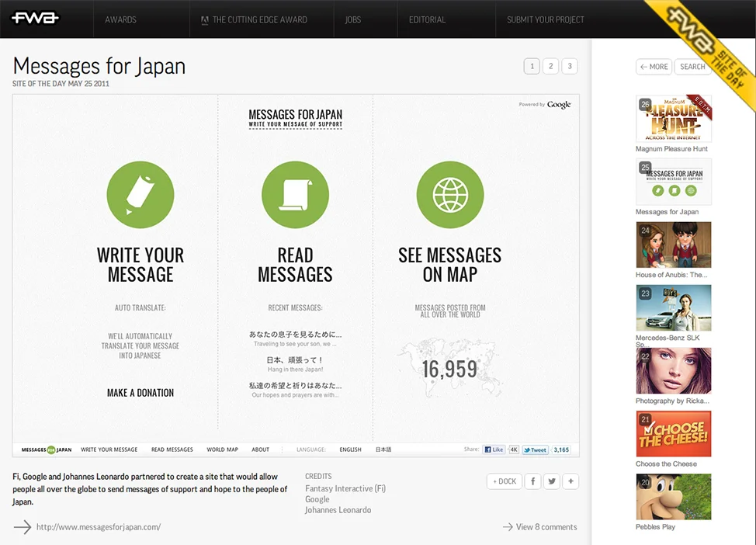The width and height of the screenshot is (756, 545).
Task: Click the Dock button
Action: [505, 481]
